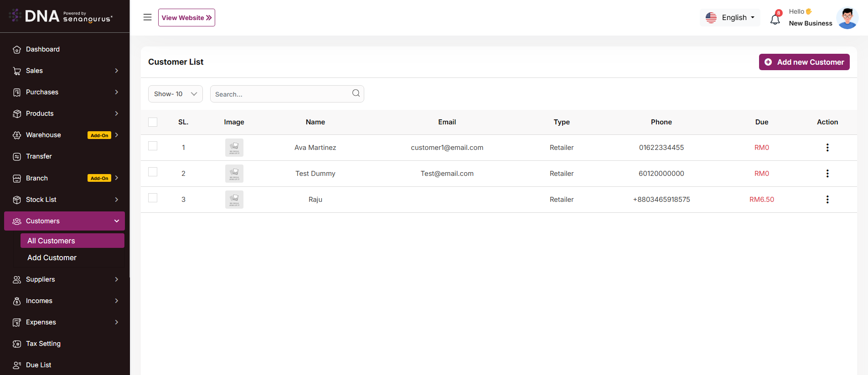Click the search magnifier icon
The image size is (868, 375).
[x=356, y=93]
